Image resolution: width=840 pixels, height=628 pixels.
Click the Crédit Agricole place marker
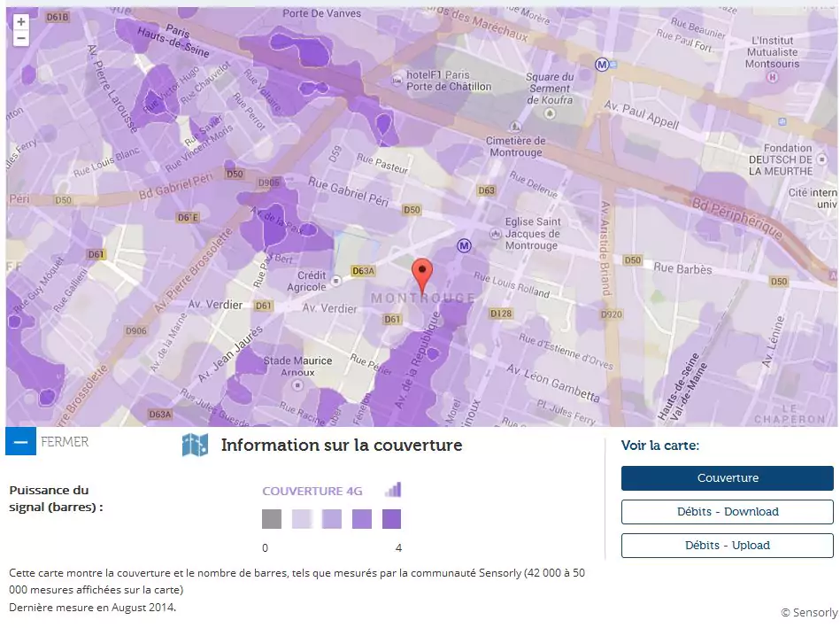click(x=335, y=281)
